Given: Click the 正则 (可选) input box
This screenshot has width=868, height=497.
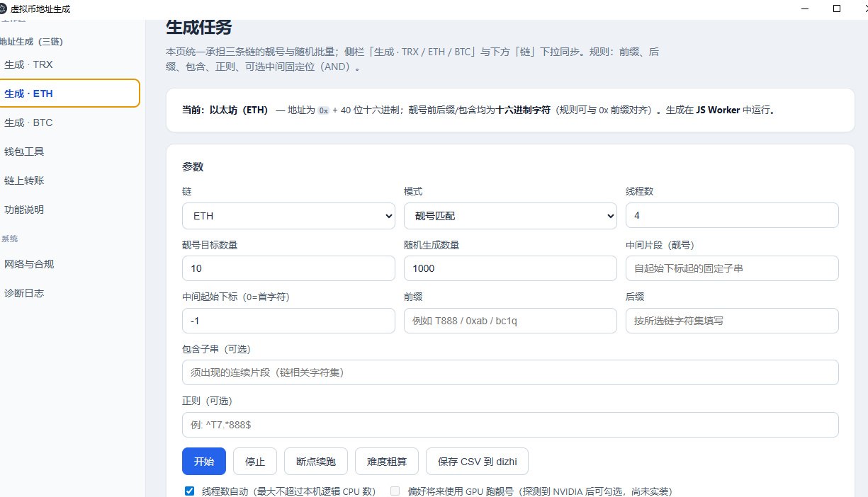Looking at the screenshot, I should (510, 425).
